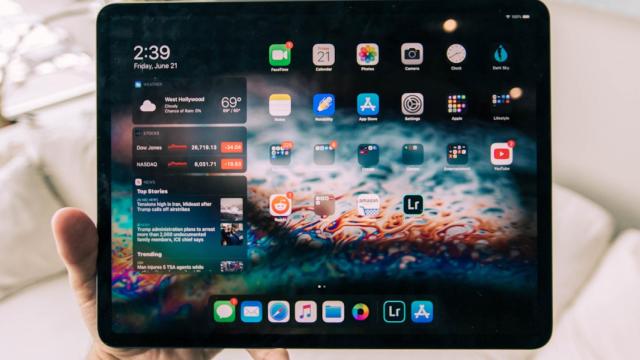Tap the Iran story thumbnail image

click(x=231, y=209)
